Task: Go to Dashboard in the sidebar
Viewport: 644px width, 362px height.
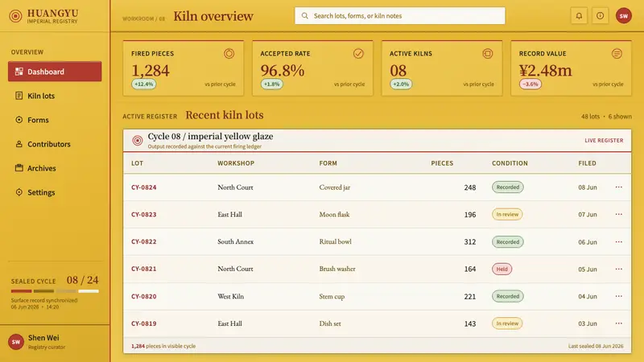Action: [x=55, y=72]
